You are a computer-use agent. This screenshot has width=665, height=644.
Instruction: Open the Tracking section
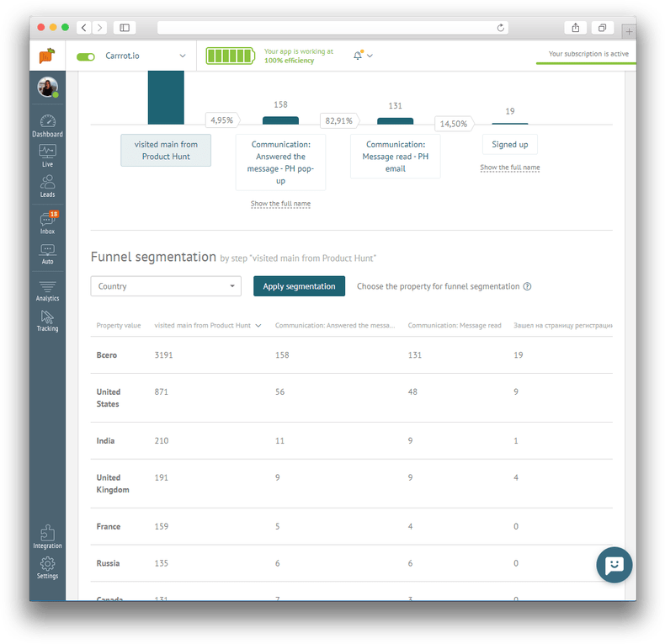tap(47, 321)
